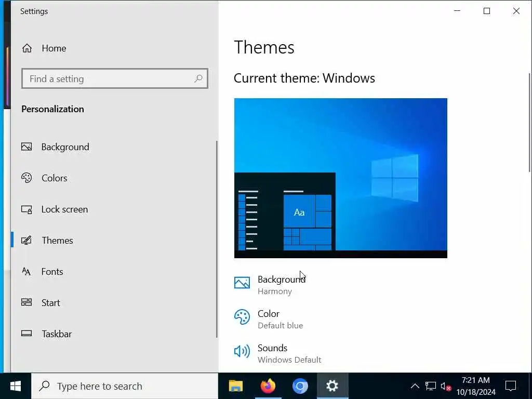The height and width of the screenshot is (399, 532).
Task: Open Chromium browser from the taskbar
Action: click(300, 386)
